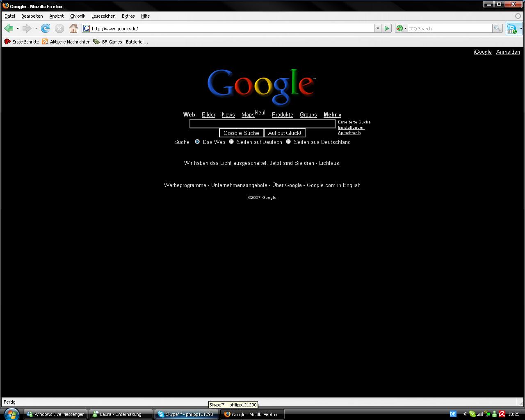Click inside the Google search text field
The image size is (525, 420).
click(262, 124)
